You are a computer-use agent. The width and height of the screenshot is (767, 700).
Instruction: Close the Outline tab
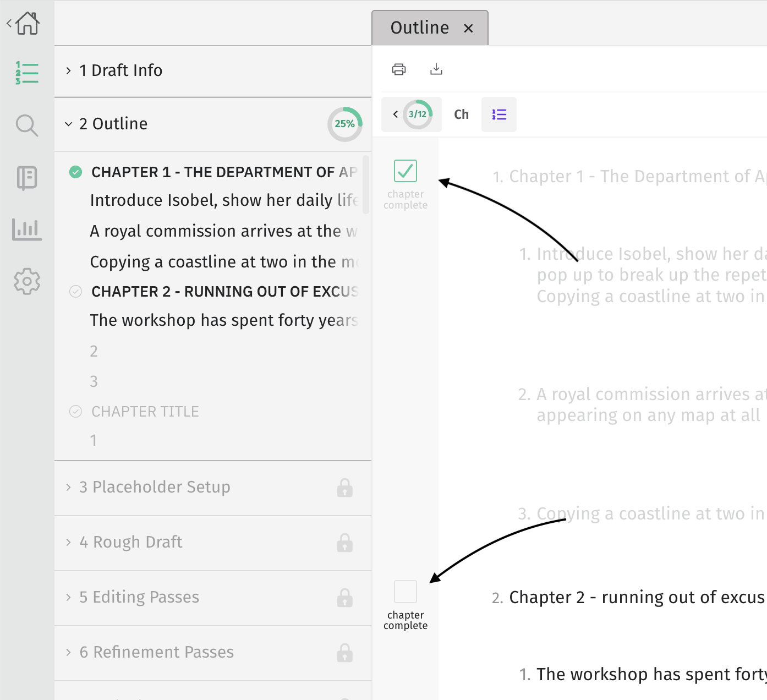[468, 28]
